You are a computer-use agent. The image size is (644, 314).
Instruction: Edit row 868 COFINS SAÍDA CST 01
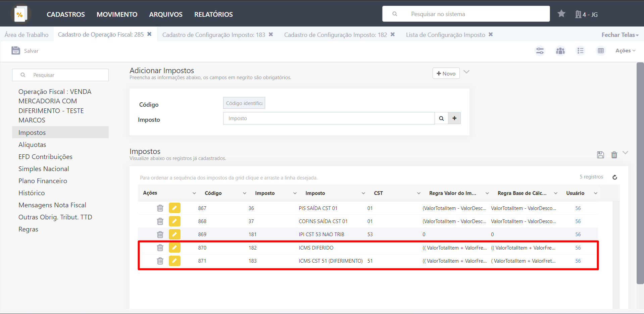point(175,221)
